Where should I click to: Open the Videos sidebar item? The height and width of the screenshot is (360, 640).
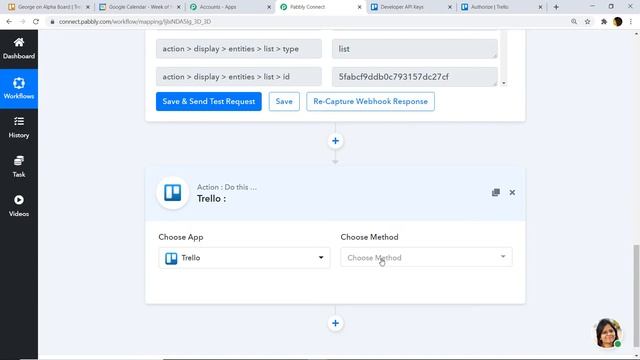click(x=19, y=206)
